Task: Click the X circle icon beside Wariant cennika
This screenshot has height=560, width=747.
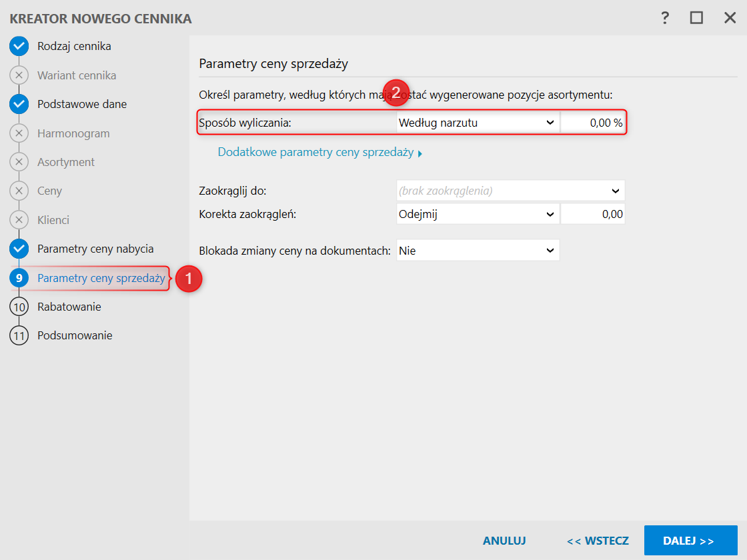Action: pos(19,75)
